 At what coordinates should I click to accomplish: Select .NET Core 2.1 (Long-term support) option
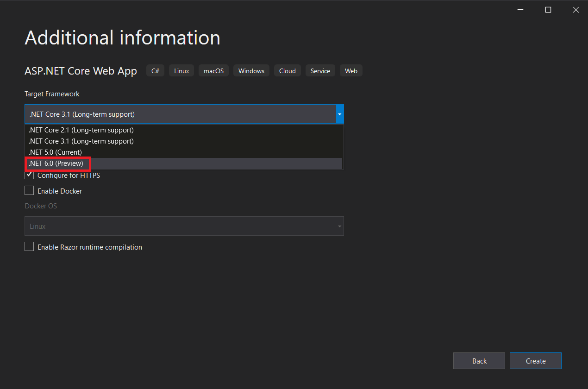coord(81,130)
